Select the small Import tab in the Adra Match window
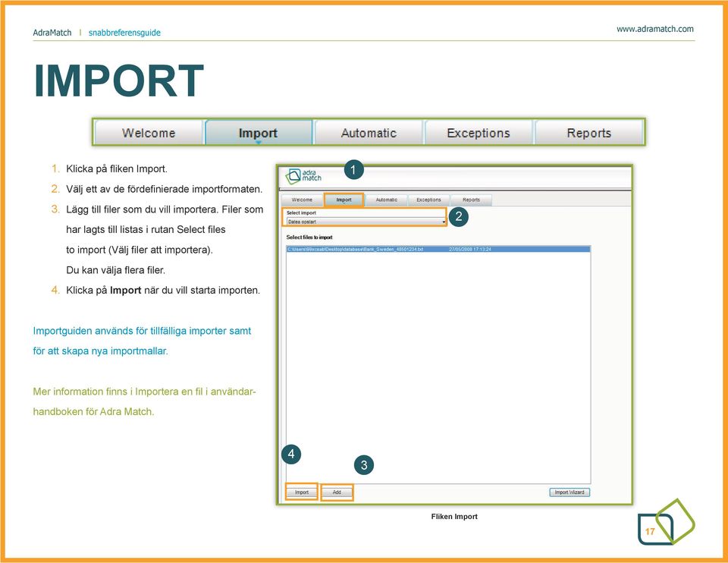This screenshot has height=563, width=728. pos(344,200)
